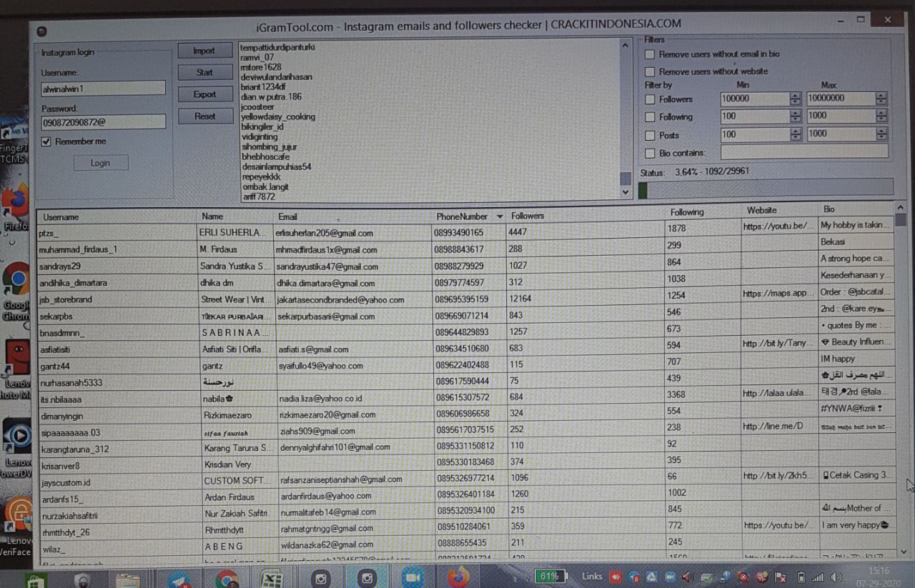Check the Posts filter checkbox
The image size is (915, 588).
click(650, 135)
